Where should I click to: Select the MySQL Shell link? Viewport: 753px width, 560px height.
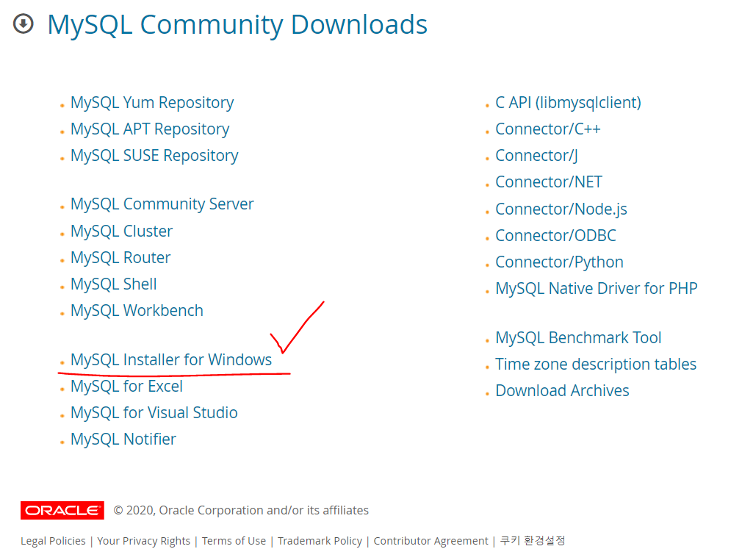113,284
